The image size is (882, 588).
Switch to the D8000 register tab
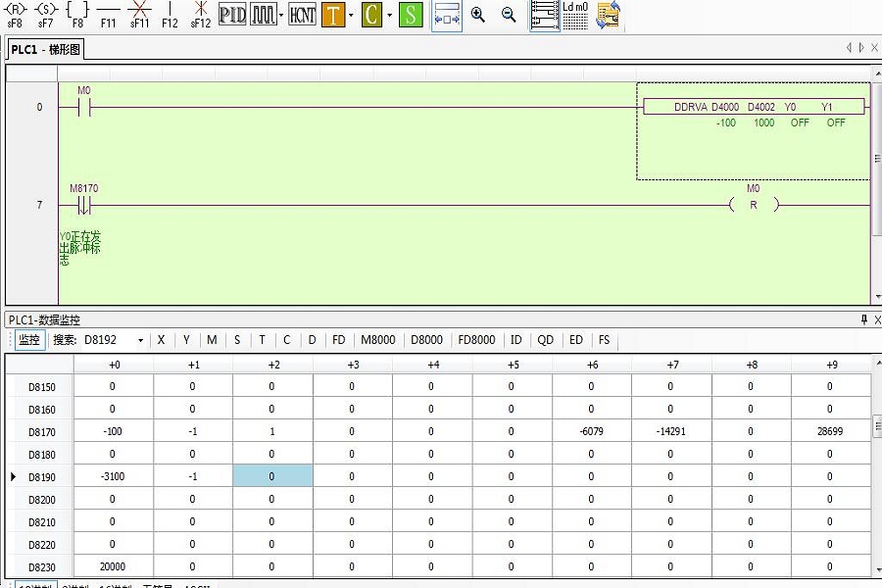(426, 340)
